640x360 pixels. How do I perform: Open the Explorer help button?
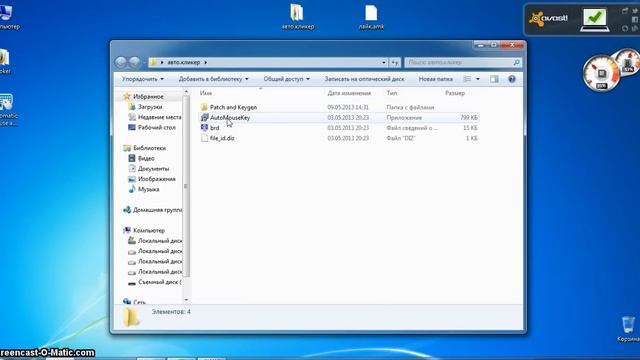512,79
